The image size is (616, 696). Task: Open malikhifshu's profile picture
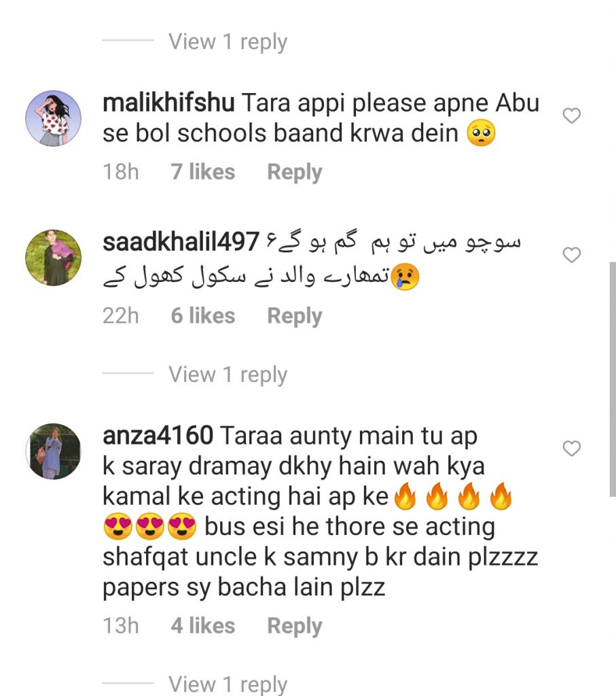coord(53,118)
